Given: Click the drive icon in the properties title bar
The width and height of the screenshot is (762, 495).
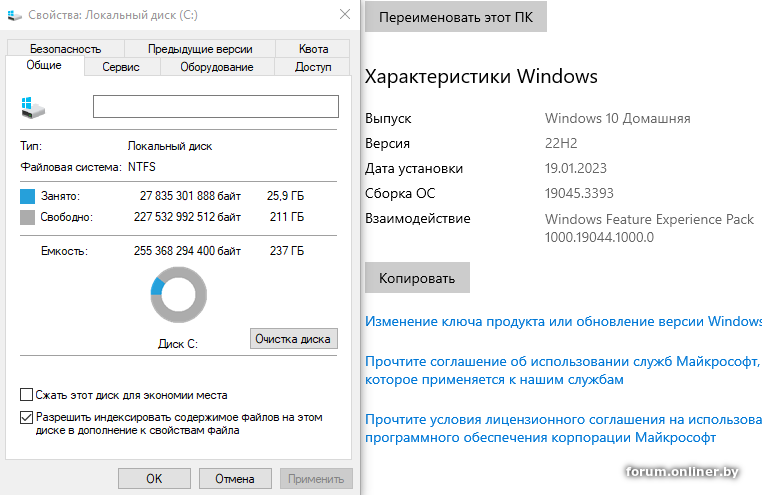Looking at the screenshot, I should pos(15,16).
